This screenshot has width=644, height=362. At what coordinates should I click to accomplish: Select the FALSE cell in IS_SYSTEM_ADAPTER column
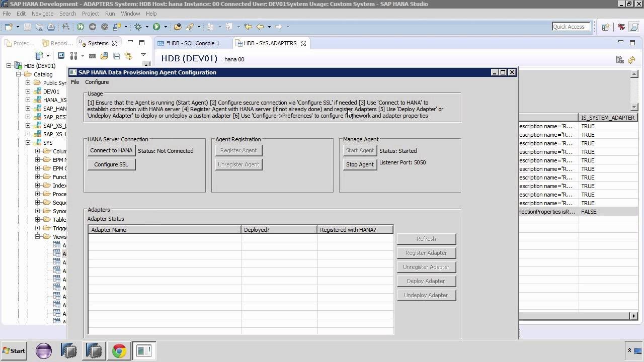coord(608,212)
